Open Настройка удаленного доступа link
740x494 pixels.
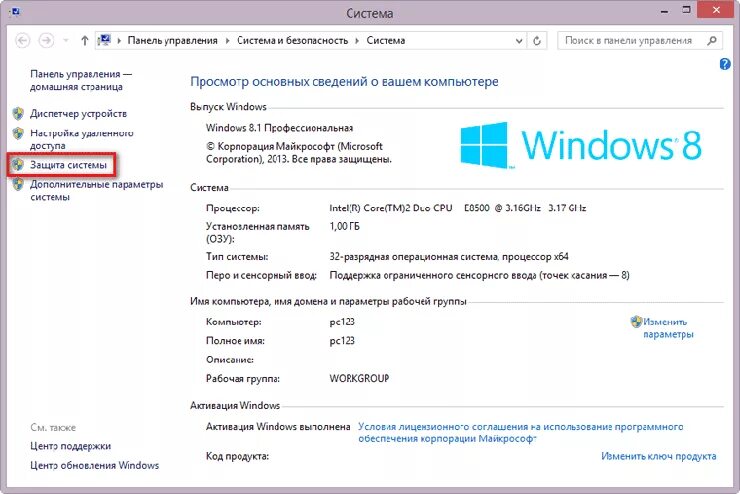(82, 139)
